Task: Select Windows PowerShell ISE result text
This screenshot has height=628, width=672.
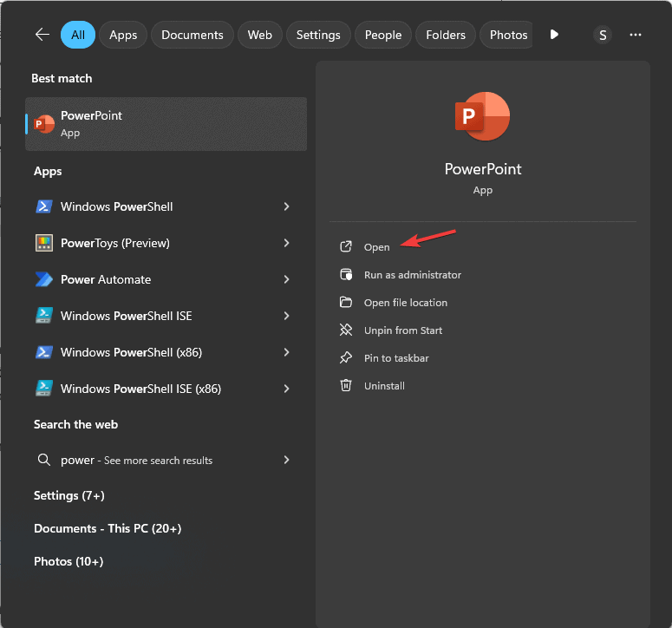Action: 126,316
